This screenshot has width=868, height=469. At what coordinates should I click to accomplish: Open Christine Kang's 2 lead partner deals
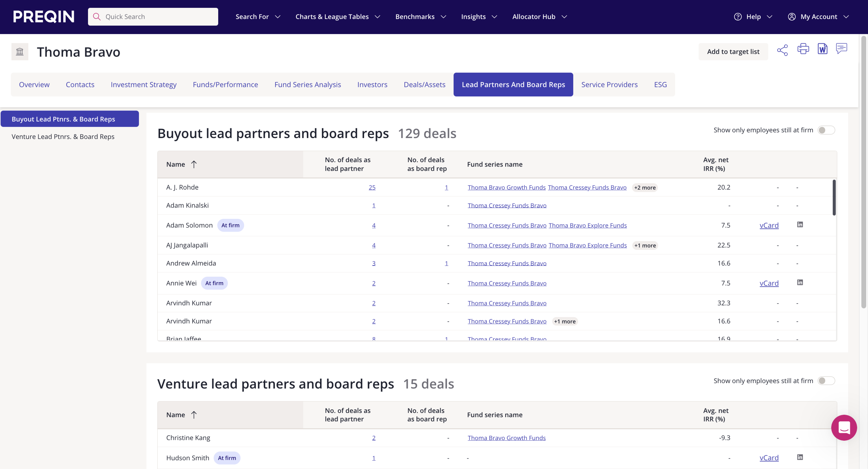[373, 438]
